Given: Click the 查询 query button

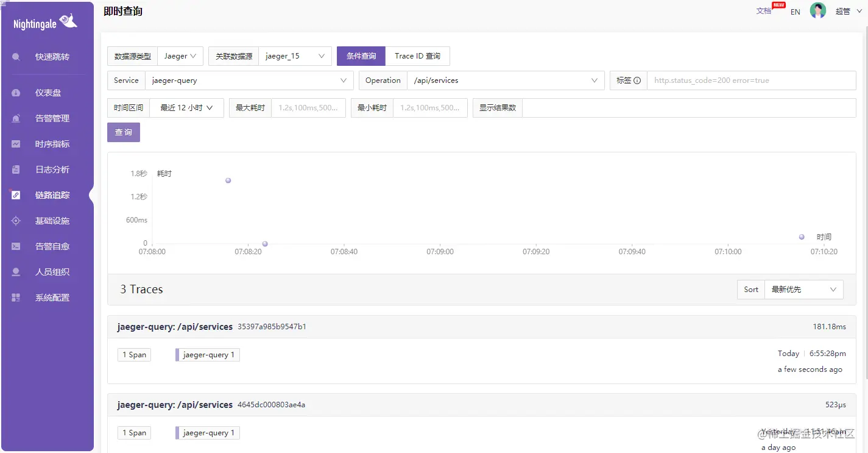Looking at the screenshot, I should 123,132.
